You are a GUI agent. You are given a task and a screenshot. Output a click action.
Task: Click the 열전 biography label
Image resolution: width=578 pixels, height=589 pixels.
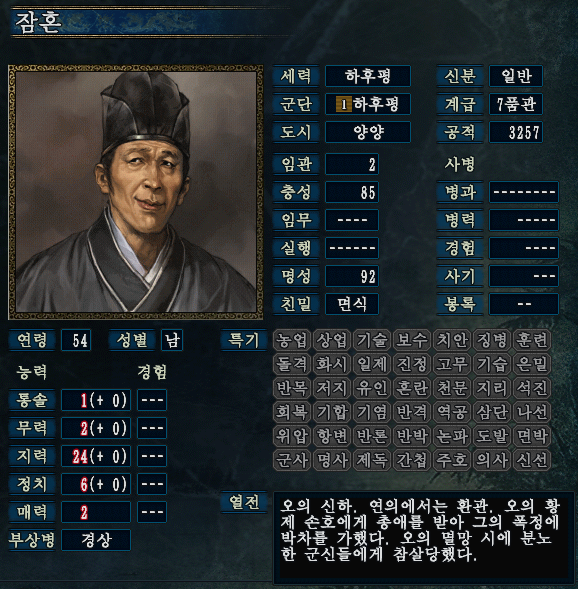tap(244, 502)
